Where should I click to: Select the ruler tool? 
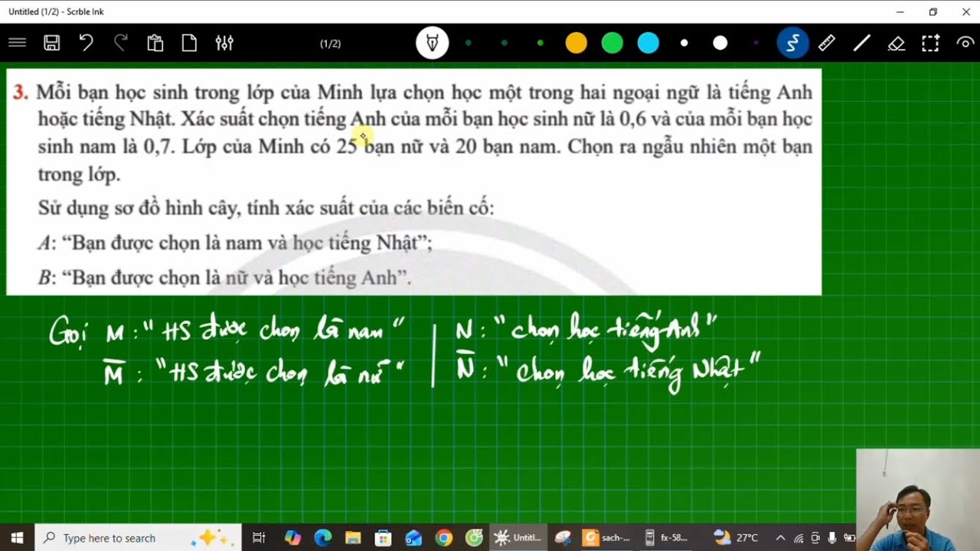(827, 43)
